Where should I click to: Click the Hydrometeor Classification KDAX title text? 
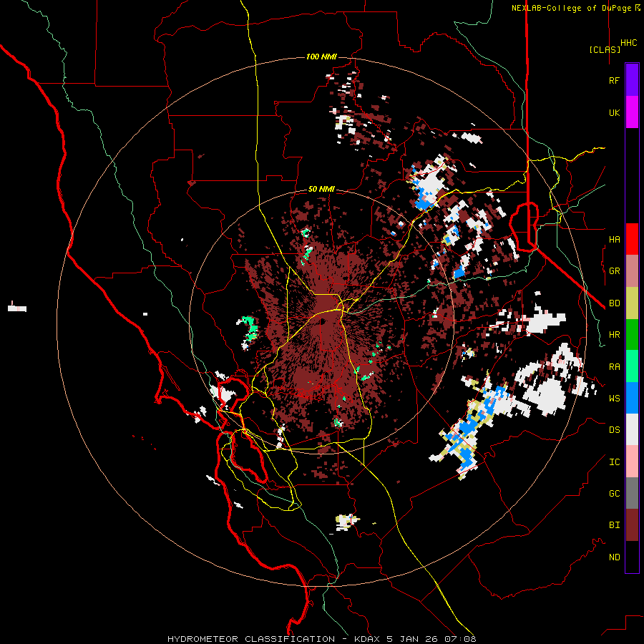pos(321,639)
